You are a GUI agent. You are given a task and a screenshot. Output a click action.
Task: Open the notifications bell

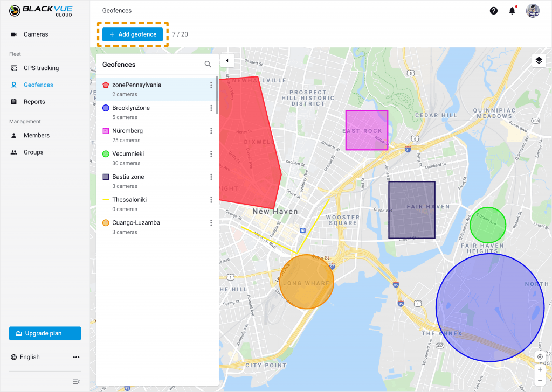(512, 11)
